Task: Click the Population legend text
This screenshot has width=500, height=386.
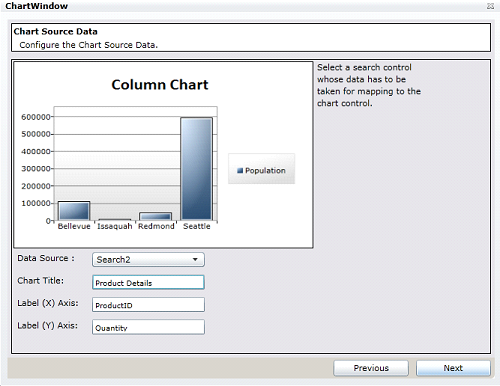Action: [265, 171]
